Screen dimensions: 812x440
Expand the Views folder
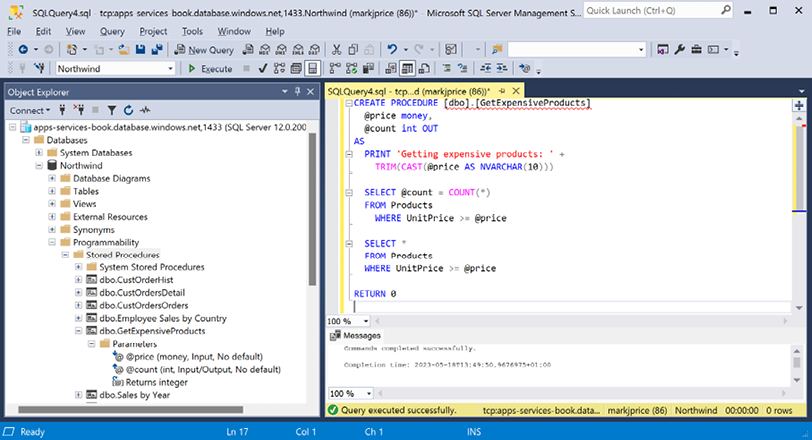coord(52,204)
